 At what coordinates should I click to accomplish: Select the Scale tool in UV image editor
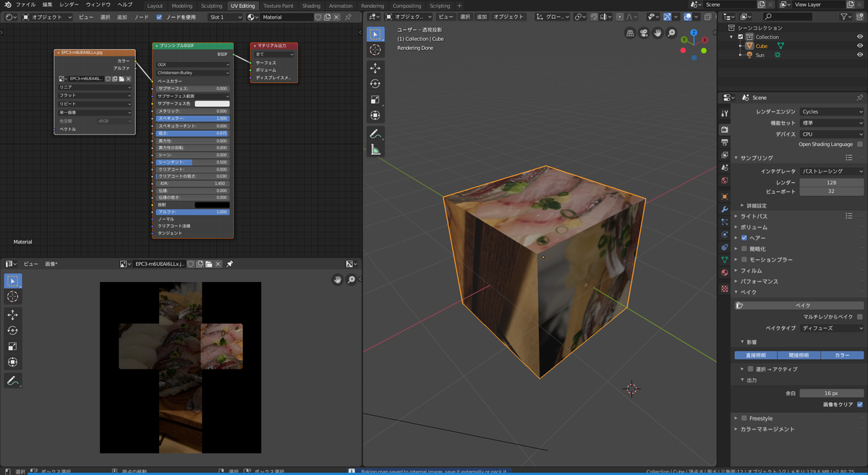pyautogui.click(x=12, y=346)
